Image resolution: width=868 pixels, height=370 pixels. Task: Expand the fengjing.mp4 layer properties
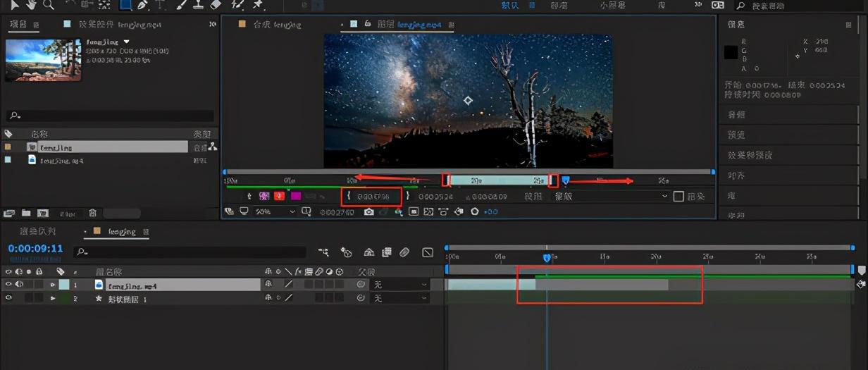click(x=52, y=285)
